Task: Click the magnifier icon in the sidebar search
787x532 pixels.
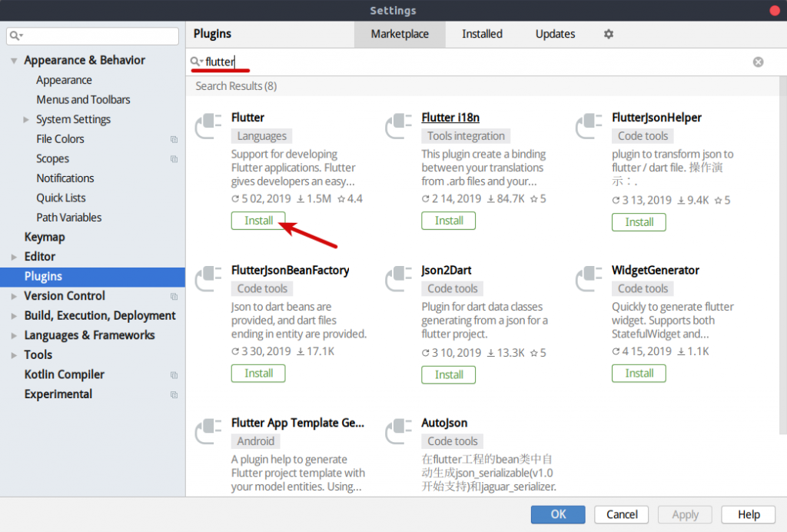Action: [x=15, y=35]
